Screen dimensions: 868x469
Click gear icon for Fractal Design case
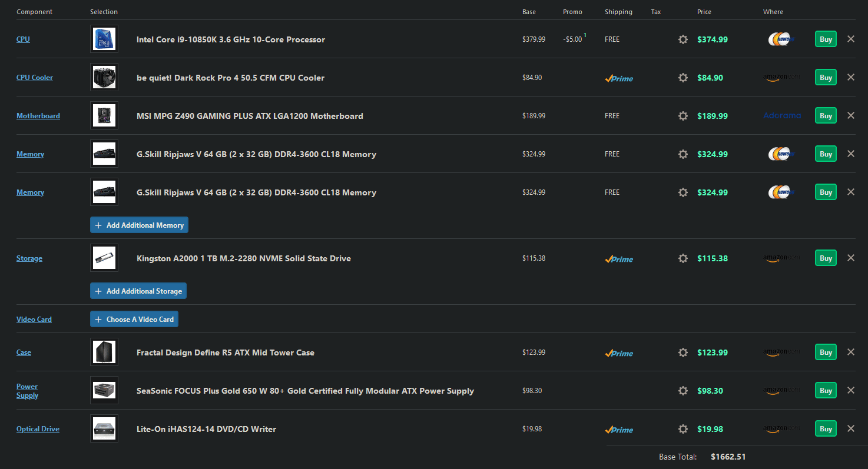(683, 352)
